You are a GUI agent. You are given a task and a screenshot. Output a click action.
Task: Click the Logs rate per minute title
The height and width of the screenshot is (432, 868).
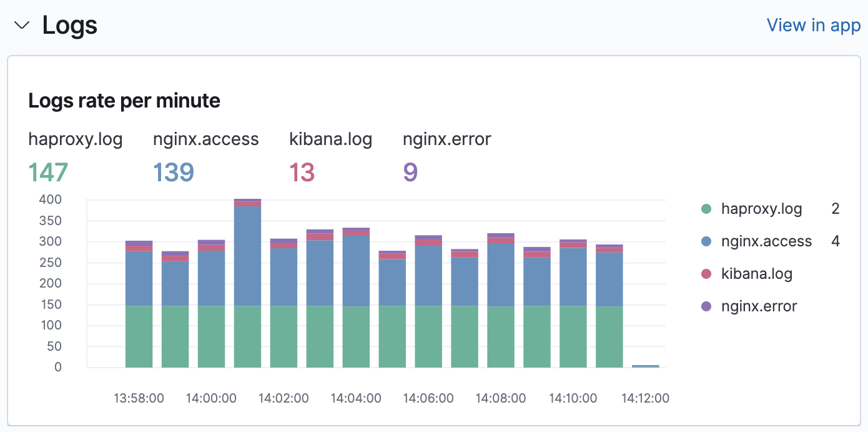click(x=124, y=100)
